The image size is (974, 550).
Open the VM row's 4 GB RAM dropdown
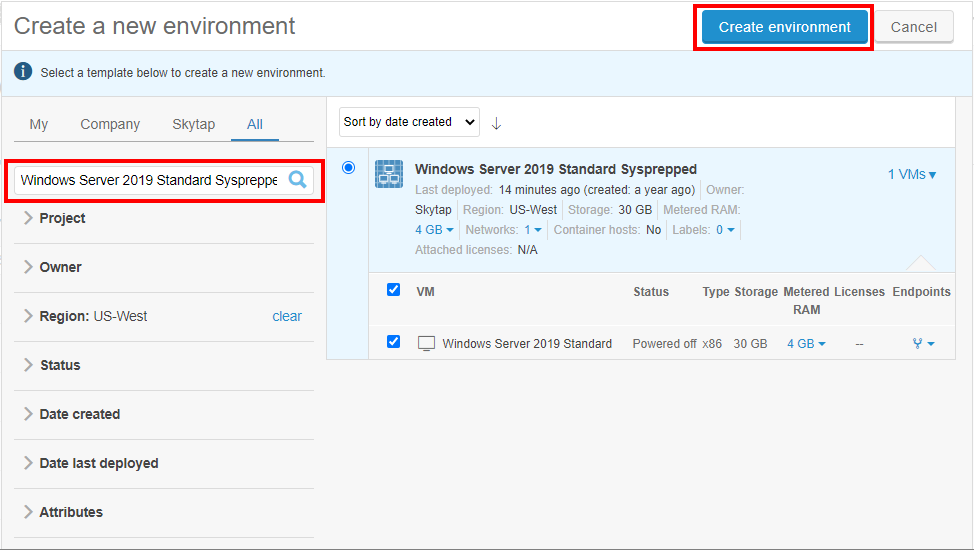pos(806,344)
